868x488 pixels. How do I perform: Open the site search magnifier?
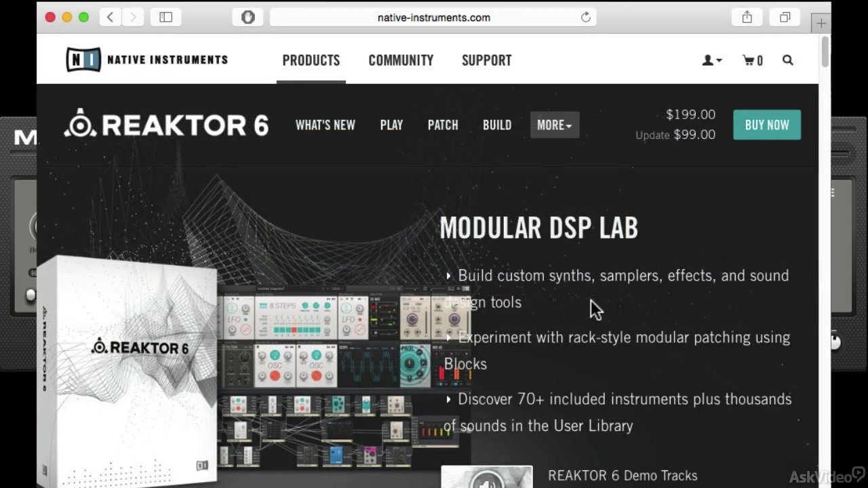787,60
